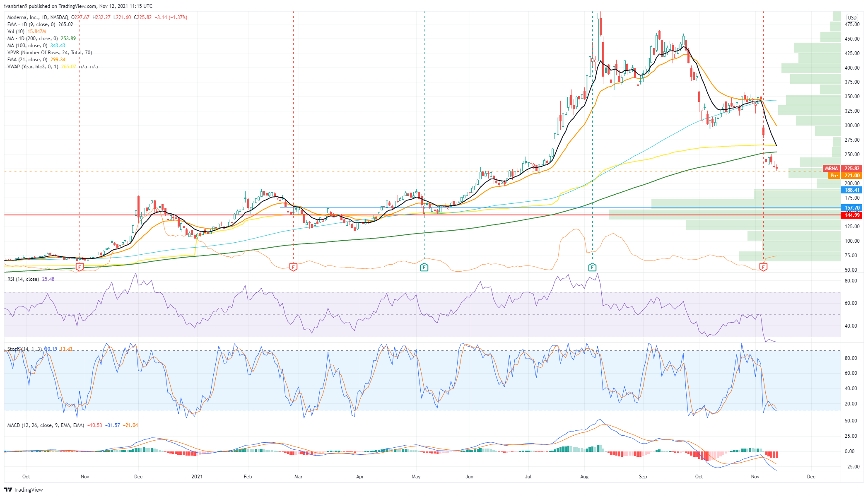The height and width of the screenshot is (497, 868).
Task: Click the May label on time axis
Action: (416, 477)
